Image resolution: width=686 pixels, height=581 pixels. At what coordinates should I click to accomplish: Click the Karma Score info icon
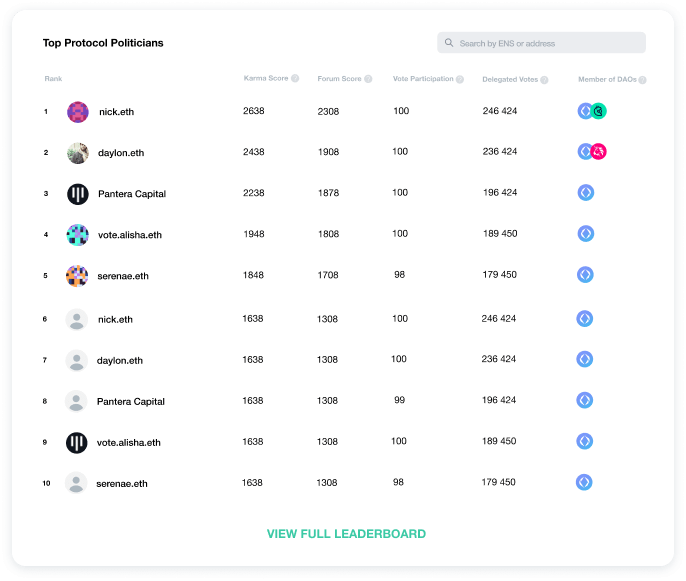[295, 78]
